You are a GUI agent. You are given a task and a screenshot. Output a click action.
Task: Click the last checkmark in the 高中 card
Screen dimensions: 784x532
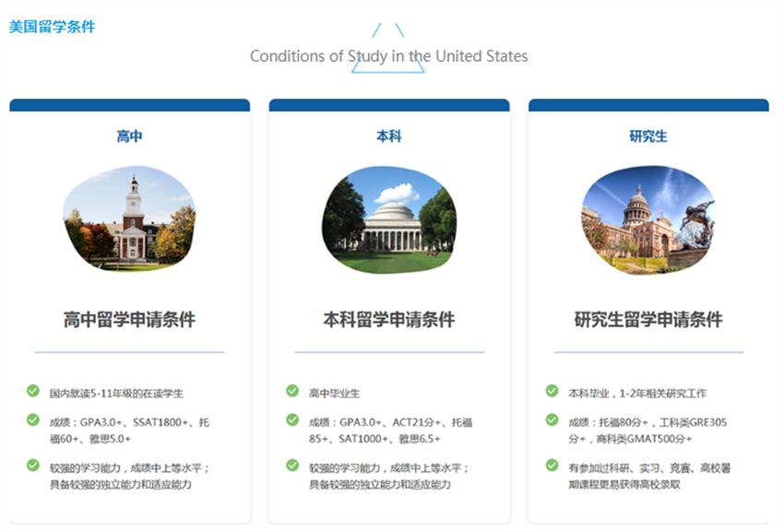33,466
